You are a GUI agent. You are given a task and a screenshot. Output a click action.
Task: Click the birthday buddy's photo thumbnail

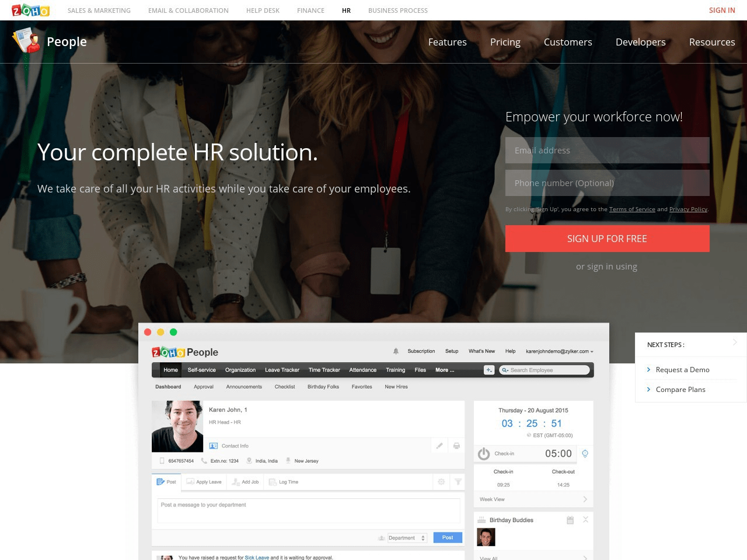click(486, 537)
